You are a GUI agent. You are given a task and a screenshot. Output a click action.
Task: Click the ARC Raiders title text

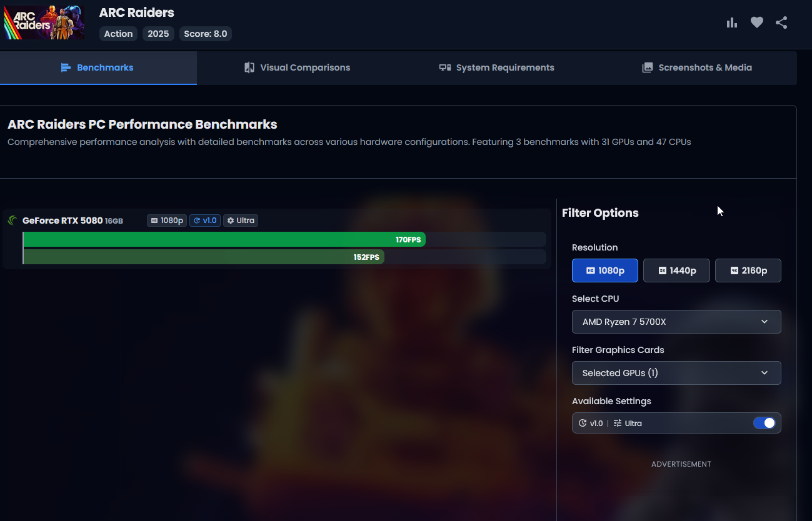137,12
